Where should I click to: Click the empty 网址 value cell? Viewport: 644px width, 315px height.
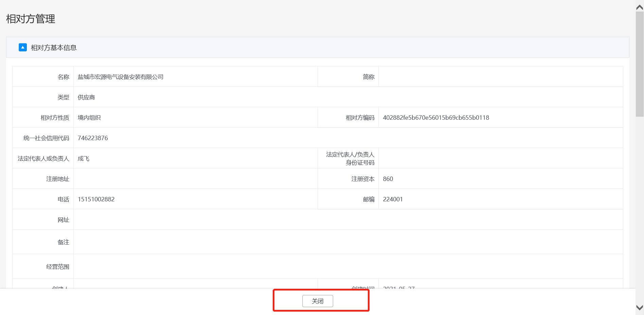click(348, 220)
